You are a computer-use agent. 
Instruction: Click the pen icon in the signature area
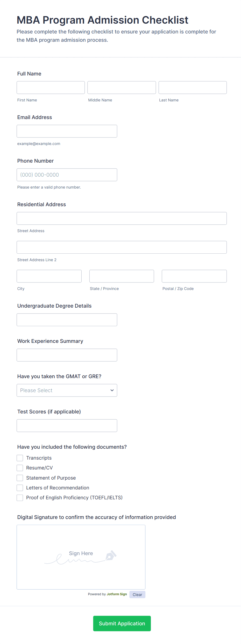coord(111,555)
